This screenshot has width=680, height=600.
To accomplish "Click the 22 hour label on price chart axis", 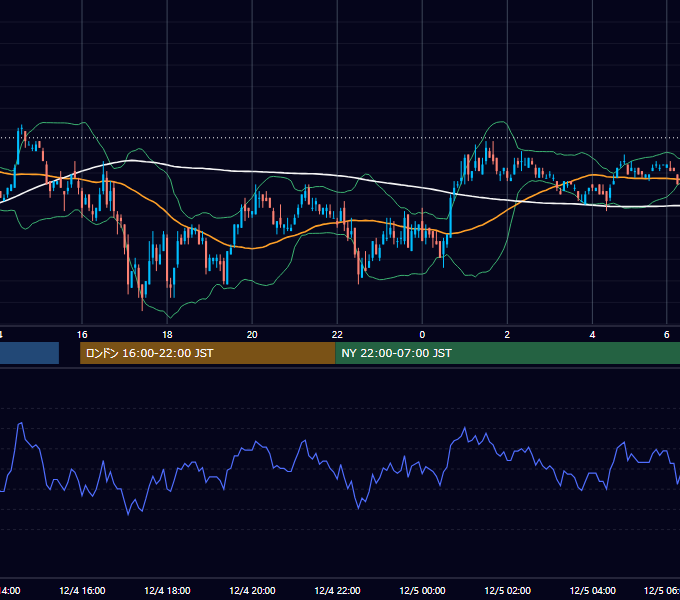I will tap(337, 334).
